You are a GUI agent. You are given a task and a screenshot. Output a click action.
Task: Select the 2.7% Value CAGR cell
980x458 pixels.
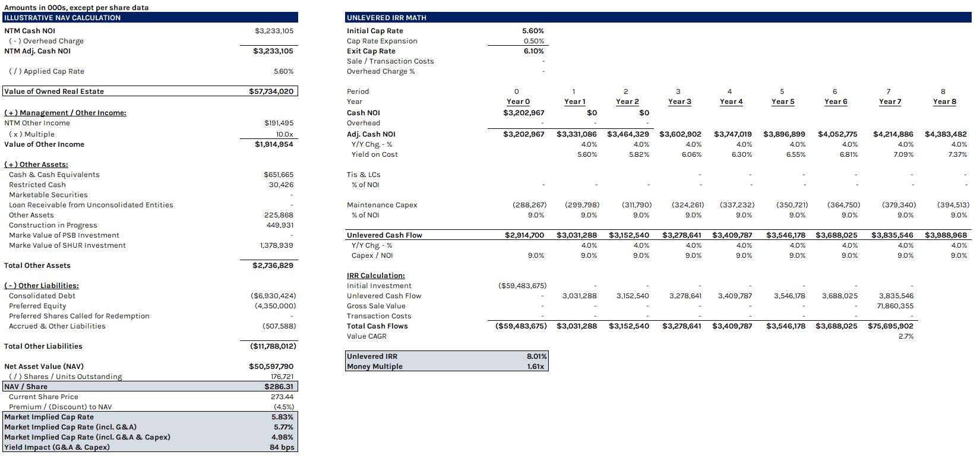[906, 336]
